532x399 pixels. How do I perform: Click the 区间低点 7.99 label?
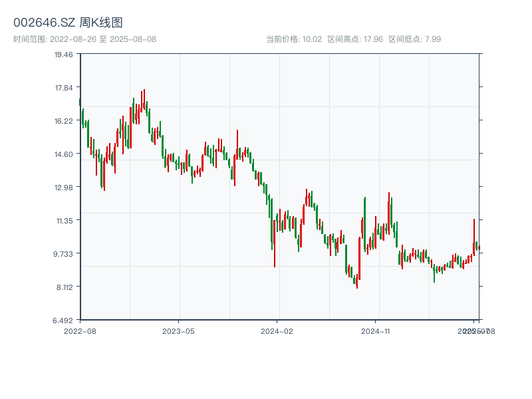414,39
